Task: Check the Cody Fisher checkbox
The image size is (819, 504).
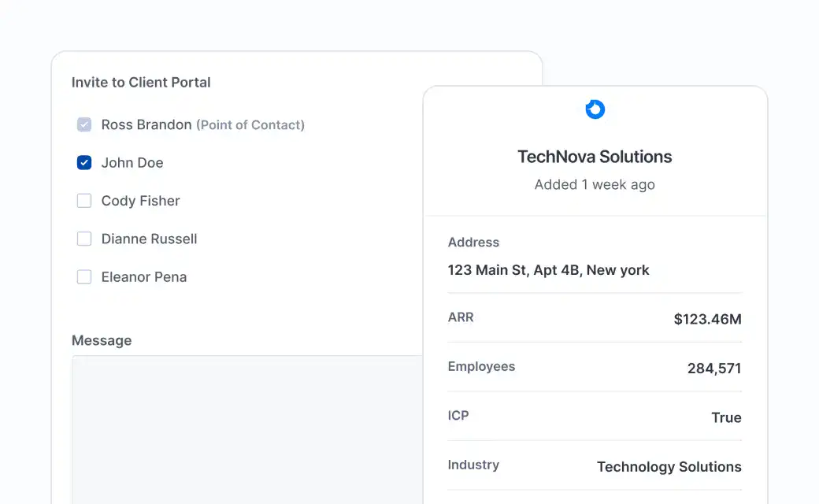Action: (x=84, y=201)
